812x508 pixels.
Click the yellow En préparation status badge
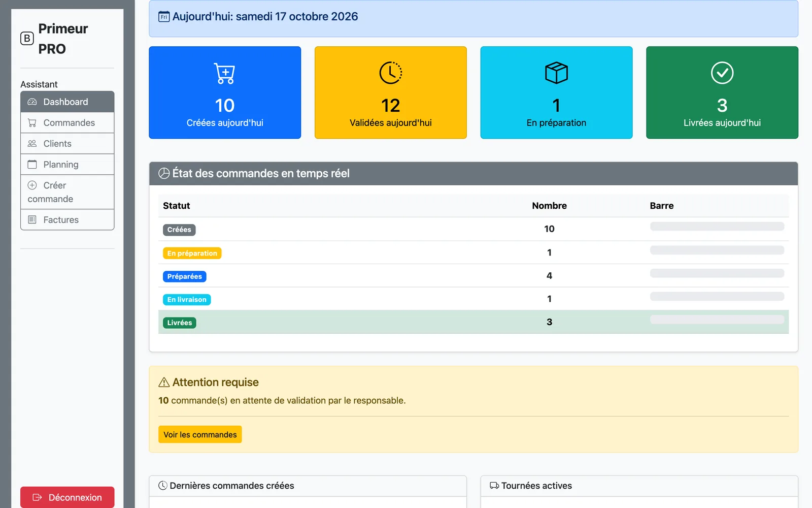coord(192,253)
